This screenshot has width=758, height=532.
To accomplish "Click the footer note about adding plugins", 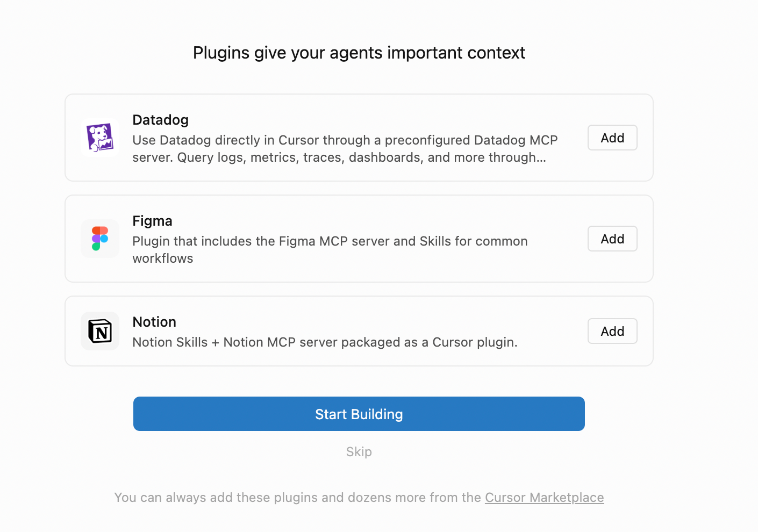I will point(359,498).
